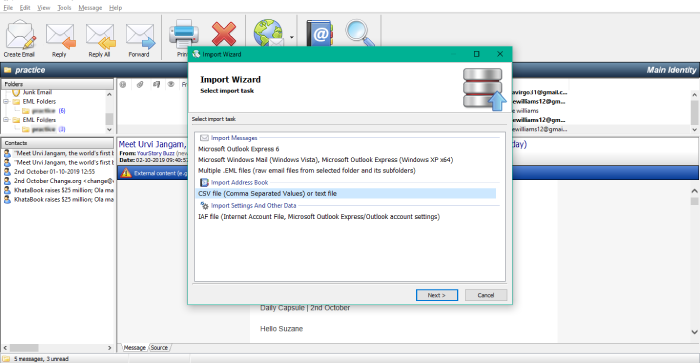Image resolution: width=700 pixels, height=363 pixels.
Task: Open the File menu
Action: [x=8, y=8]
